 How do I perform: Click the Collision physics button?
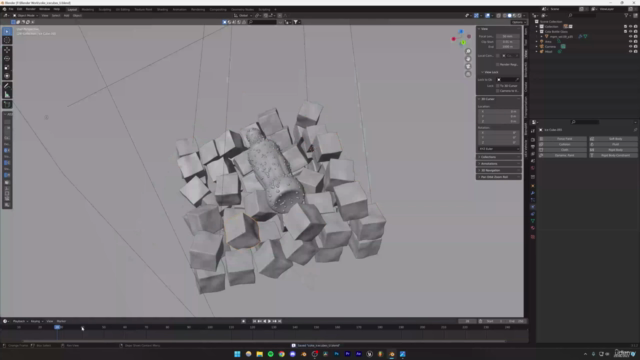tap(562, 144)
